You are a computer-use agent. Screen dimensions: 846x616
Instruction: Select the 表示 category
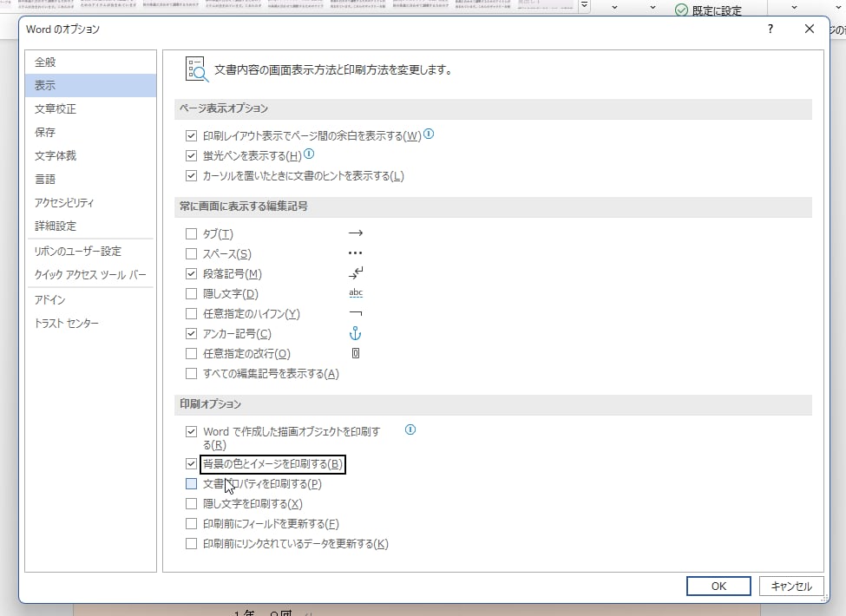click(90, 85)
